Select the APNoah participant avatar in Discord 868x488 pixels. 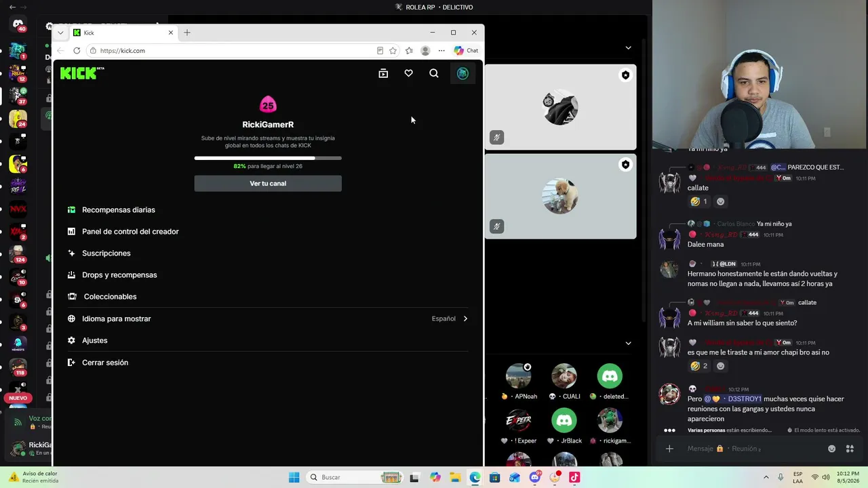(x=519, y=375)
